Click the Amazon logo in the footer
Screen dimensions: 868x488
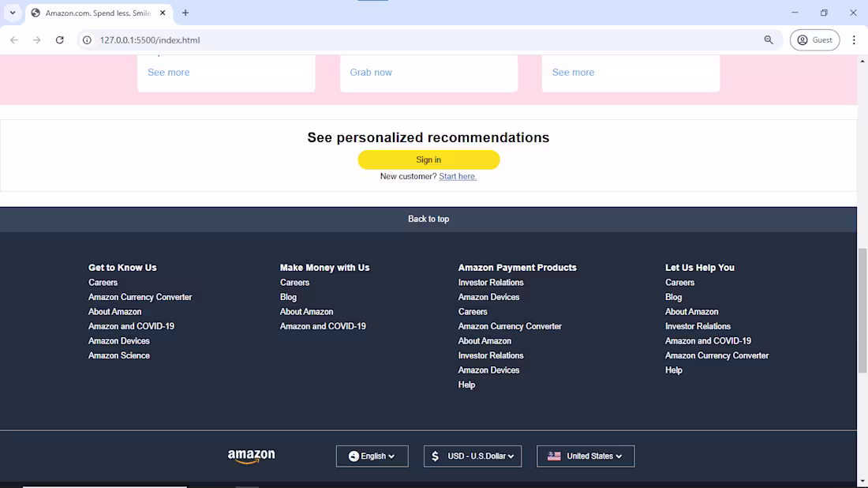click(251, 456)
